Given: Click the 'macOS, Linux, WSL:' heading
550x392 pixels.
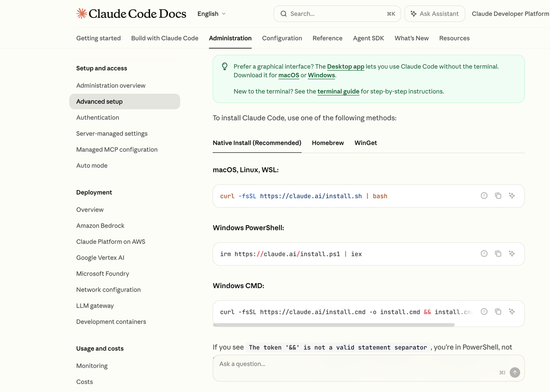Looking at the screenshot, I should point(245,170).
